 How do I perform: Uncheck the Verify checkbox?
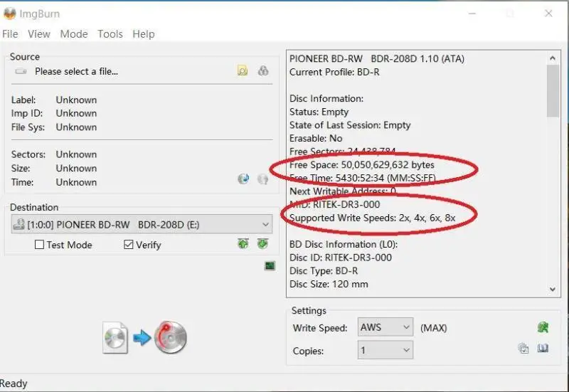[x=129, y=245]
